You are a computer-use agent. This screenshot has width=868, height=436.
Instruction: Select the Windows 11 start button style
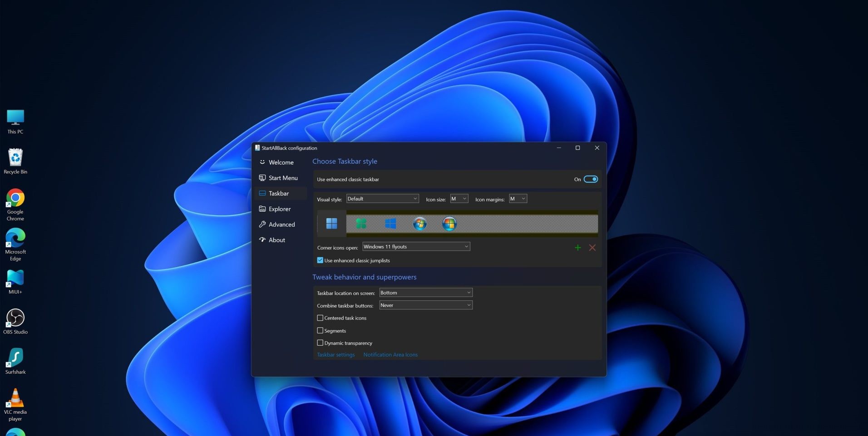[x=331, y=223]
